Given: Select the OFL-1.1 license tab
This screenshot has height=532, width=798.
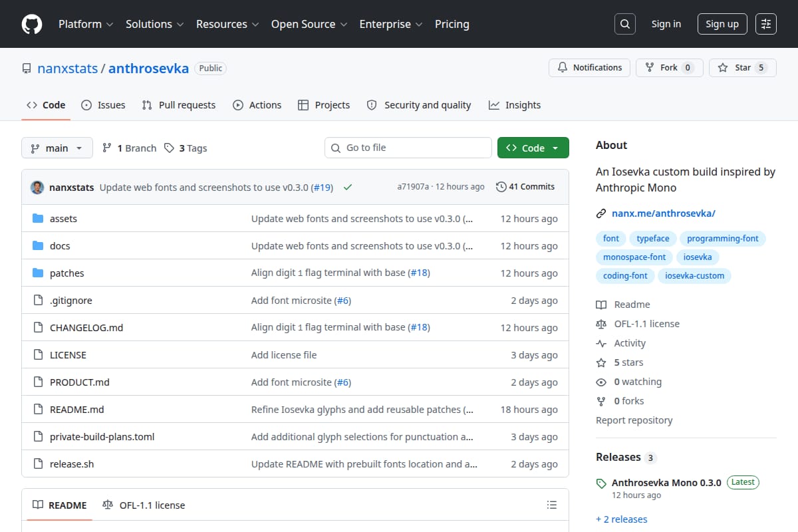Looking at the screenshot, I should pos(144,505).
